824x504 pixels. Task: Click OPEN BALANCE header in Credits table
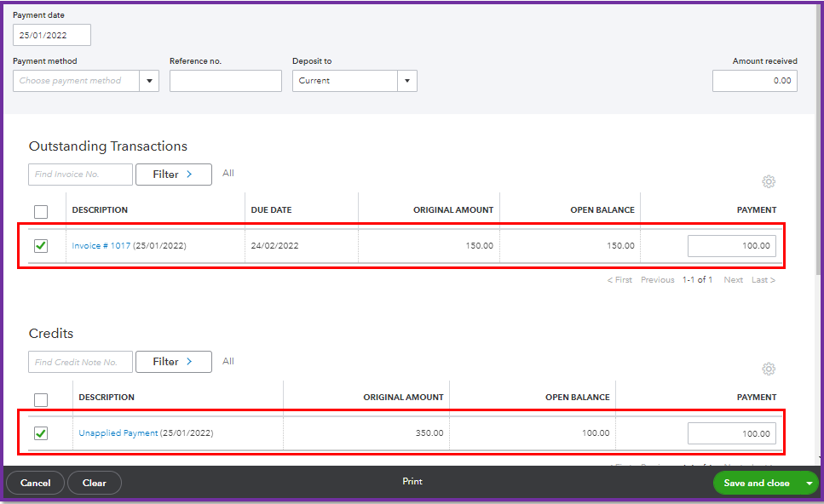pos(578,398)
